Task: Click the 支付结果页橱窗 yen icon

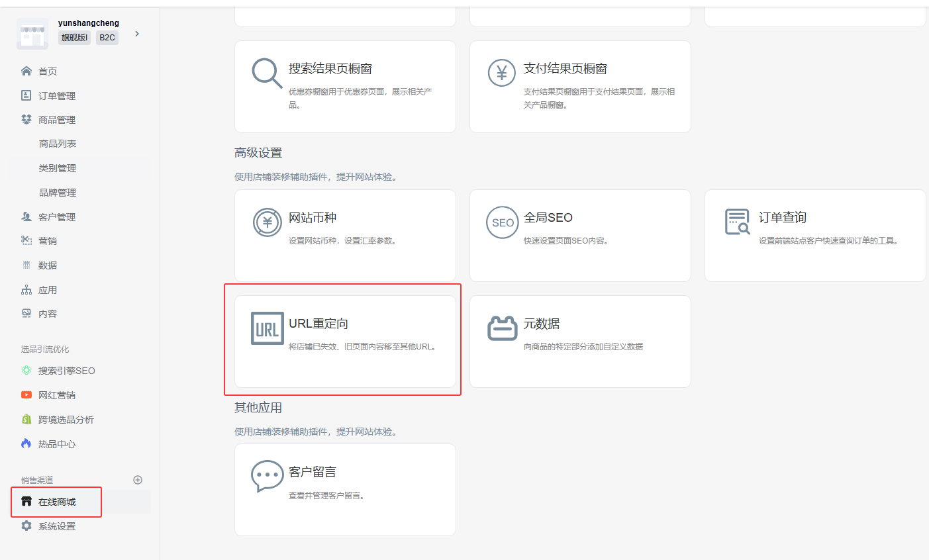Action: 502,73
